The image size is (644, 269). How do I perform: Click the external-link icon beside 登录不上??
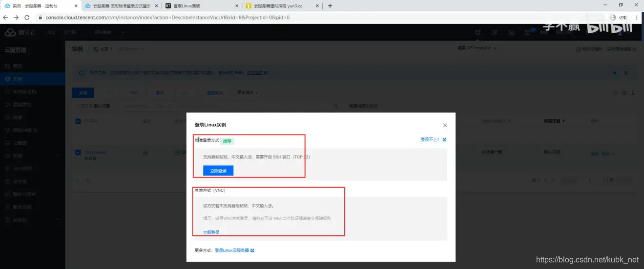click(x=444, y=139)
